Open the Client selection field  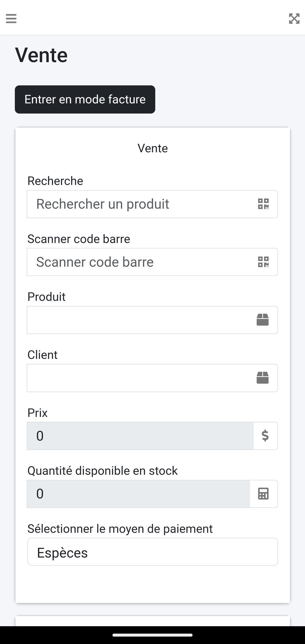[x=140, y=378]
